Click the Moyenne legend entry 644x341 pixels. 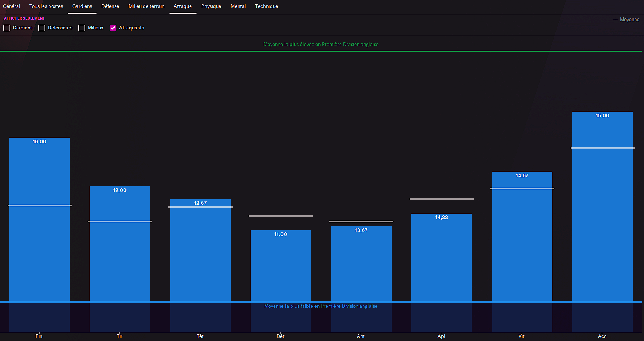pyautogui.click(x=626, y=20)
